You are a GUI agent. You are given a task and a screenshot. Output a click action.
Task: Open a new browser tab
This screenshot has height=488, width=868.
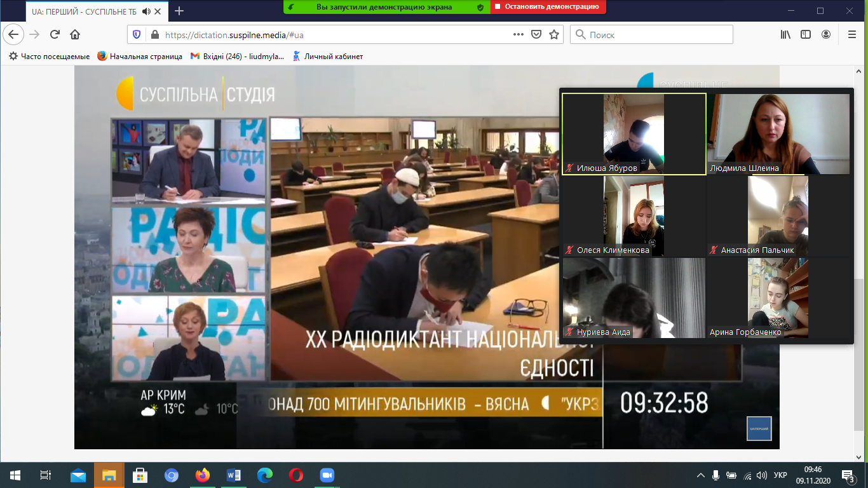click(x=179, y=11)
